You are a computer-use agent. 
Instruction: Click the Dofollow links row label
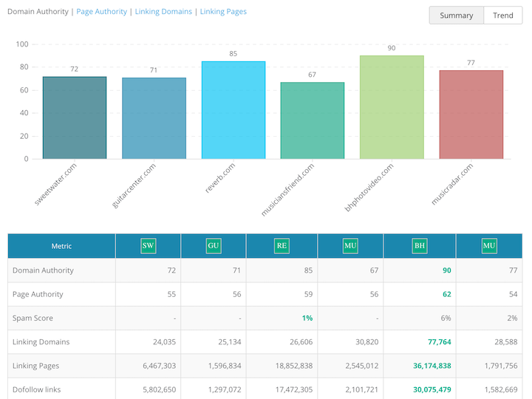(x=37, y=389)
